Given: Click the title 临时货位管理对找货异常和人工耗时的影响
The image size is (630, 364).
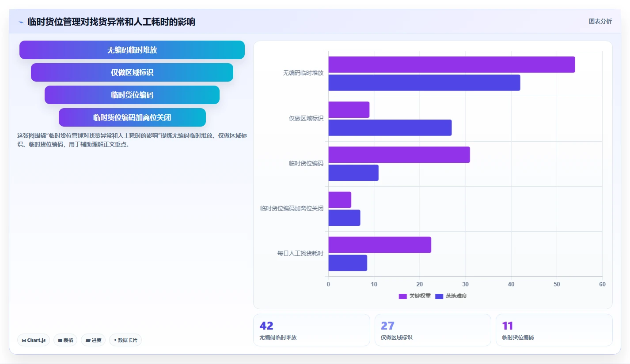Looking at the screenshot, I should tap(111, 22).
